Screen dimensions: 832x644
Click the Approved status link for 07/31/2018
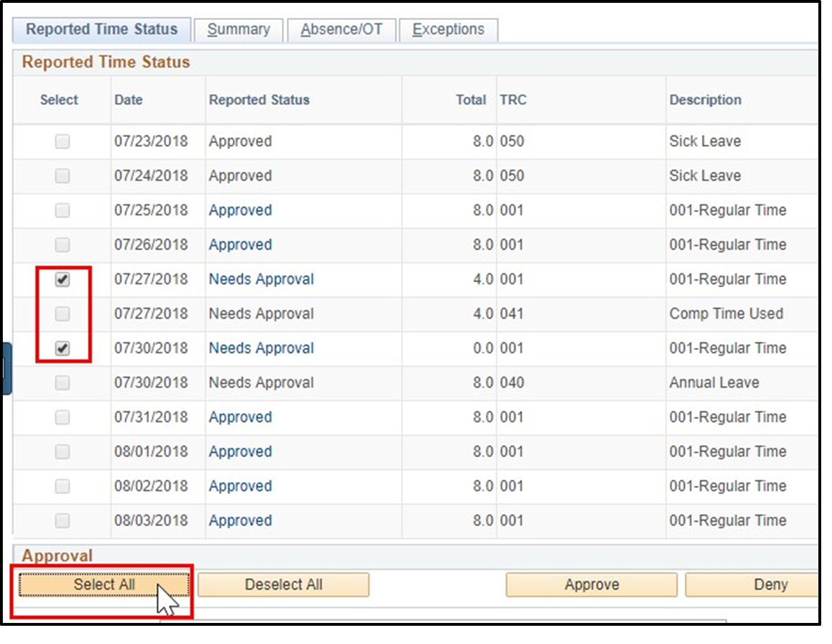240,417
